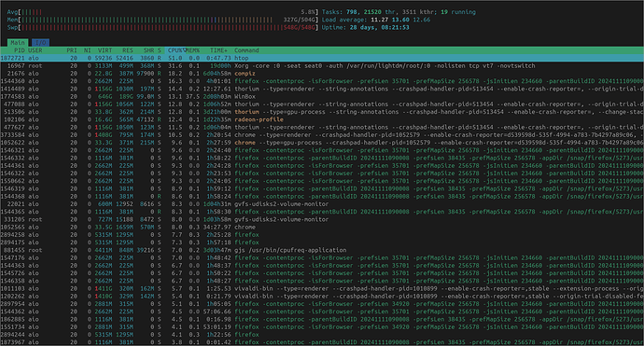Screen dimensions: 644x346
Task: Click the Avg CPU usage meter
Action: click(162, 12)
